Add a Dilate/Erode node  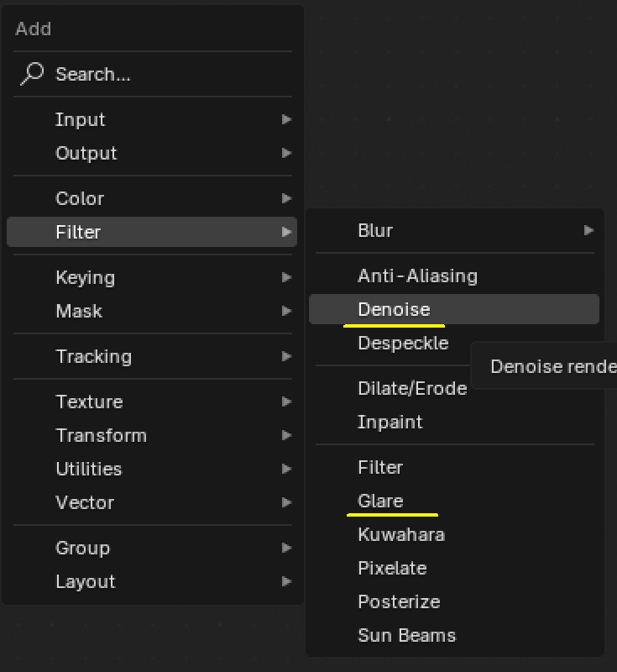pos(412,388)
